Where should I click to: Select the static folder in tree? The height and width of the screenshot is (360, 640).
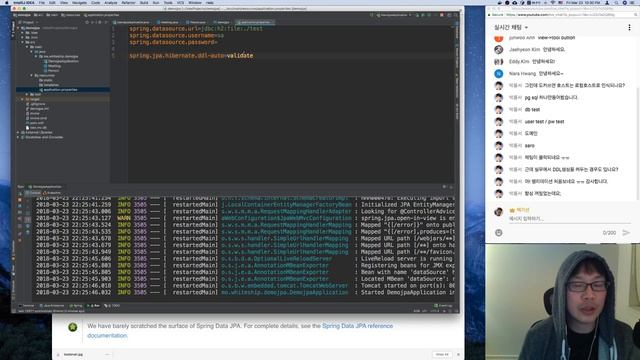46,80
